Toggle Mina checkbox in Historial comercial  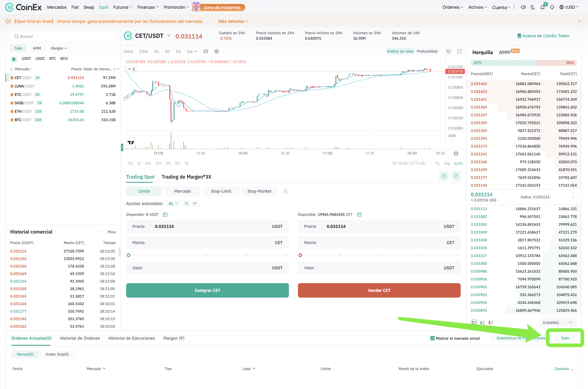(x=105, y=232)
